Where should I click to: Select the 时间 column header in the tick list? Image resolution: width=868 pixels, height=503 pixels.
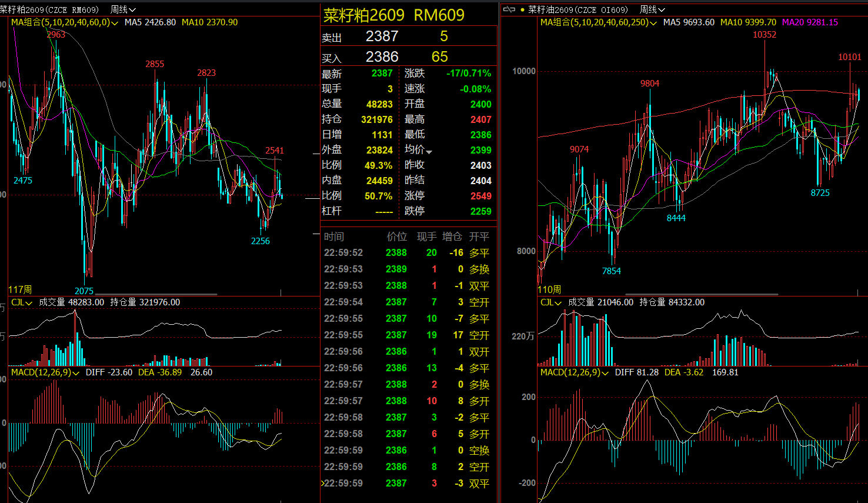(334, 236)
